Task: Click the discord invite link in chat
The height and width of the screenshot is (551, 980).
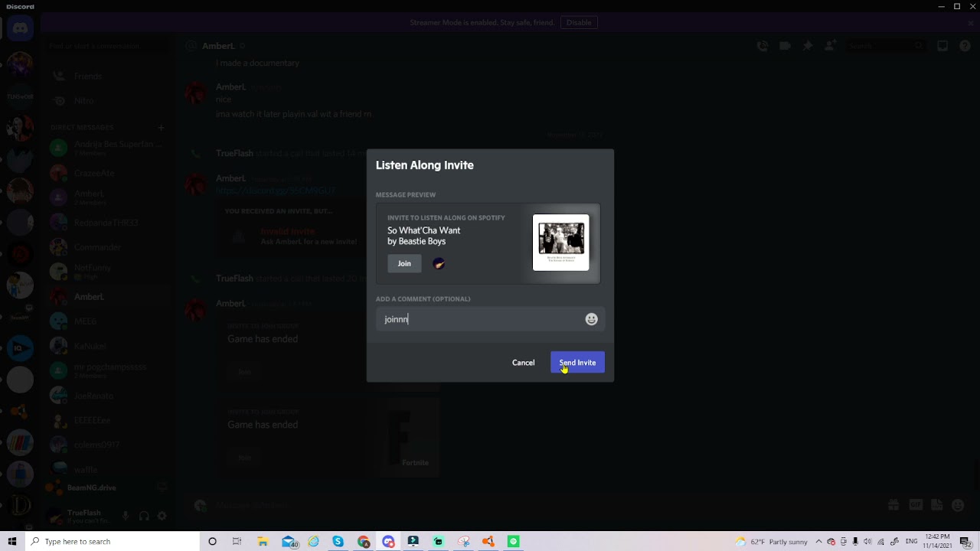Action: pyautogui.click(x=276, y=191)
